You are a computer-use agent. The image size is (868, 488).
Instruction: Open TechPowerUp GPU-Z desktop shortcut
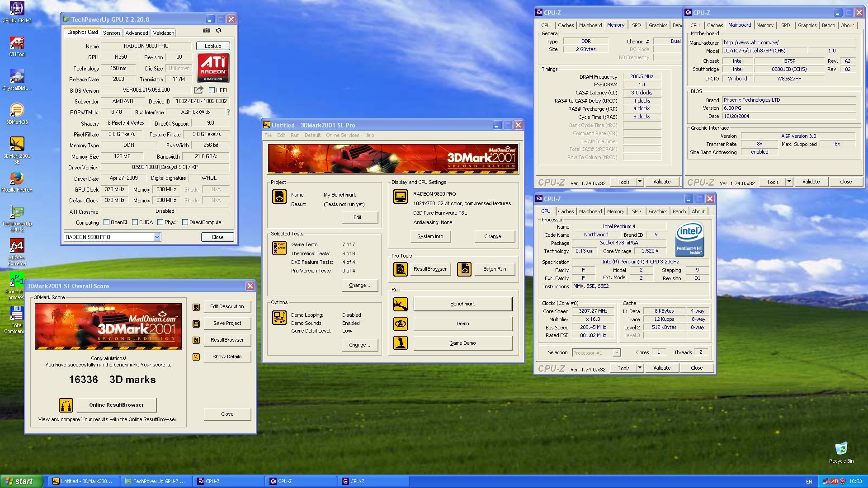(x=17, y=219)
